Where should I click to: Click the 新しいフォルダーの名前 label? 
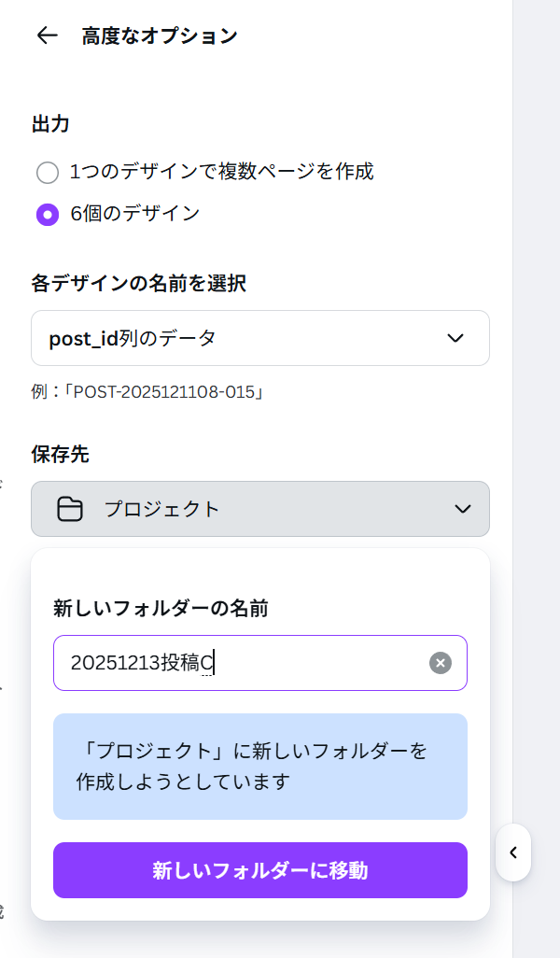(x=161, y=609)
